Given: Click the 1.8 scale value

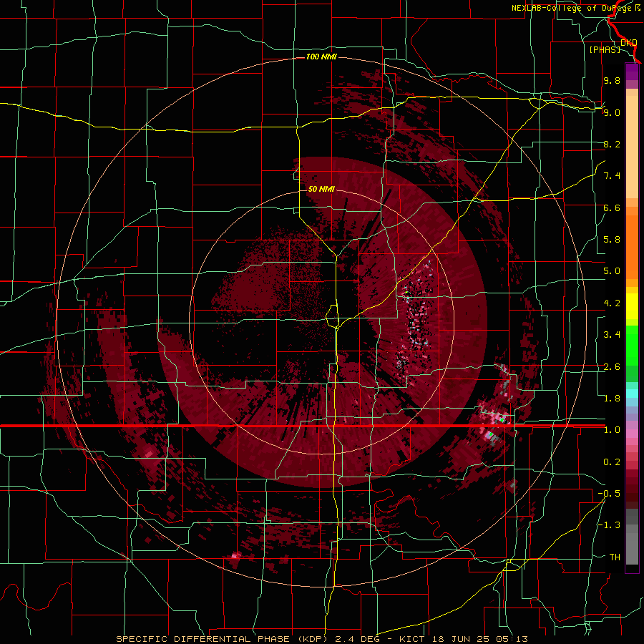Looking at the screenshot, I should click(612, 399).
